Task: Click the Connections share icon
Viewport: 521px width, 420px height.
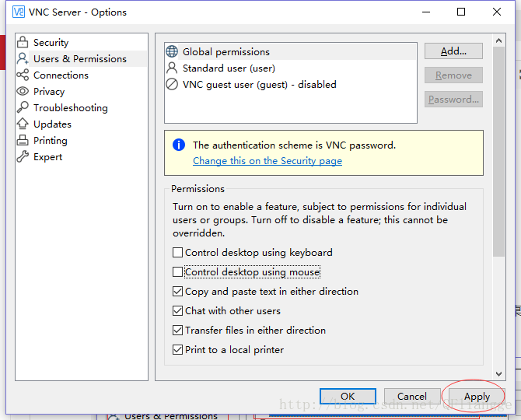Action: pyautogui.click(x=23, y=75)
